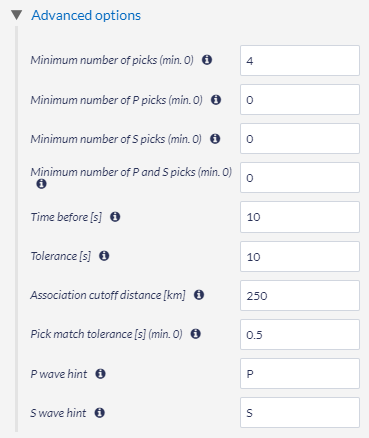
Task: Show info icon beside Tolerance [s]
Action: pos(104,256)
